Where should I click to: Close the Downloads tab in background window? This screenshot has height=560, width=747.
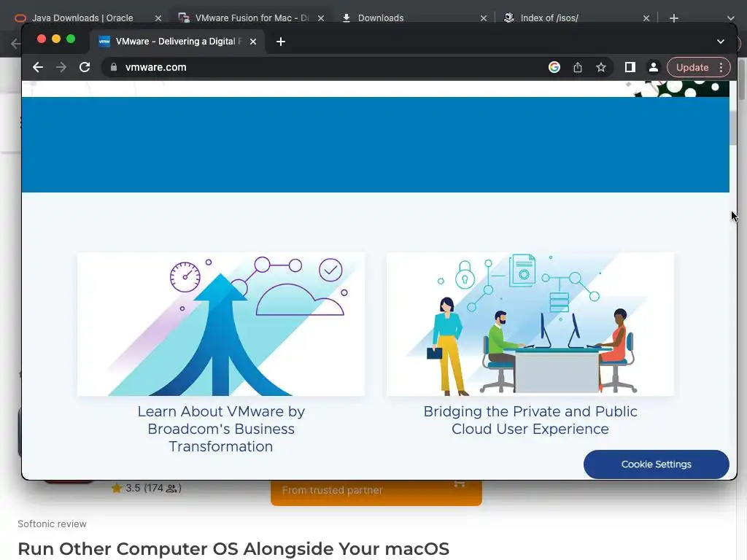pyautogui.click(x=484, y=18)
